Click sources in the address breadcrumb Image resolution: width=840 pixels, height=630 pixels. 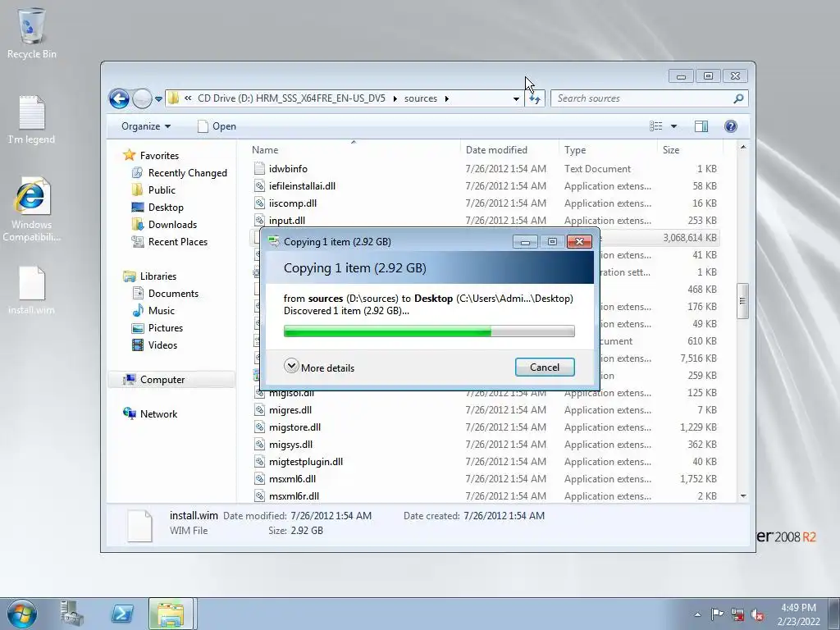point(421,98)
